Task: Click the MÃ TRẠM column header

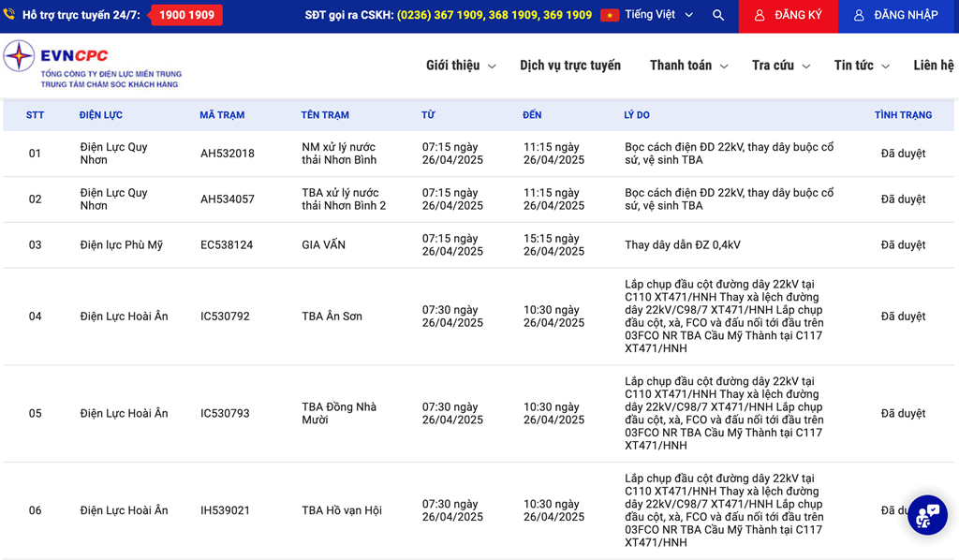Action: 222,115
